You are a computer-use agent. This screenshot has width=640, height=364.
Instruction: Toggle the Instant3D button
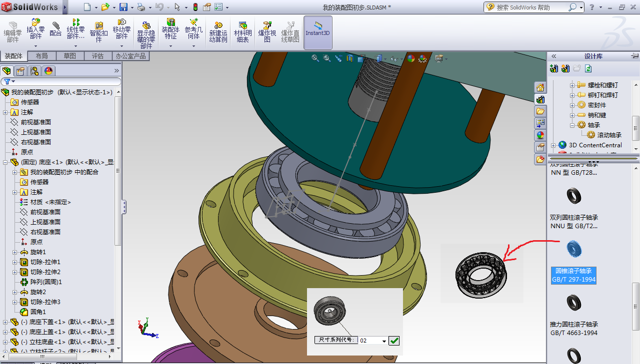317,32
